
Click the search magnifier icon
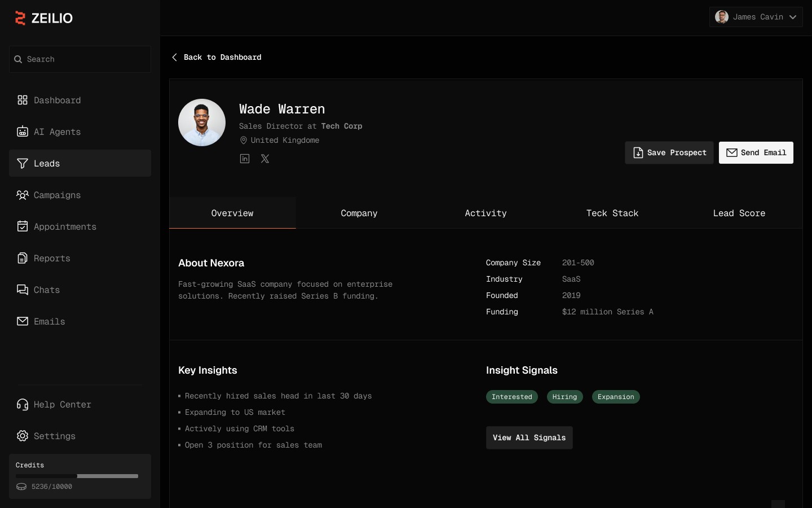(18, 59)
